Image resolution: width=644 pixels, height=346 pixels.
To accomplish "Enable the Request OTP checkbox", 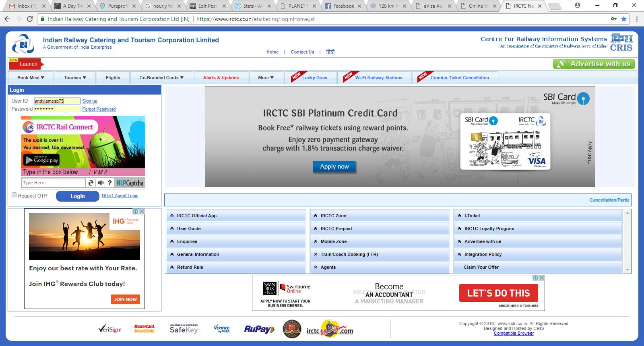I will 14,195.
